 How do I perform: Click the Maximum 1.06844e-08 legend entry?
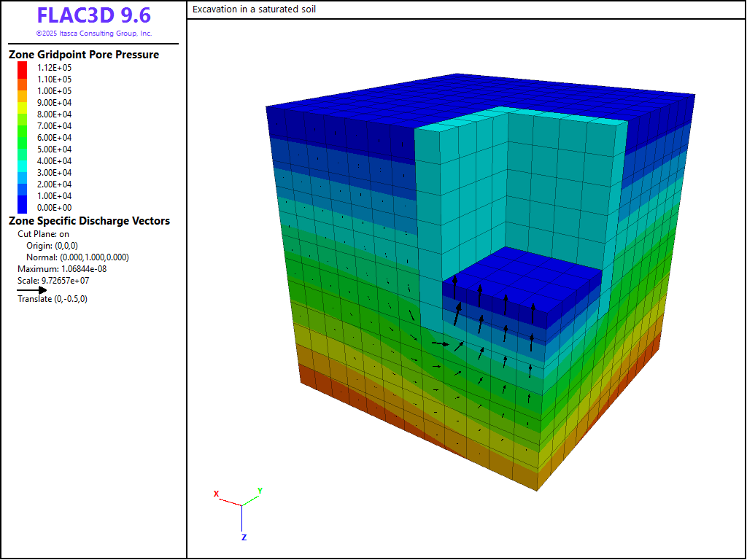[x=62, y=268]
